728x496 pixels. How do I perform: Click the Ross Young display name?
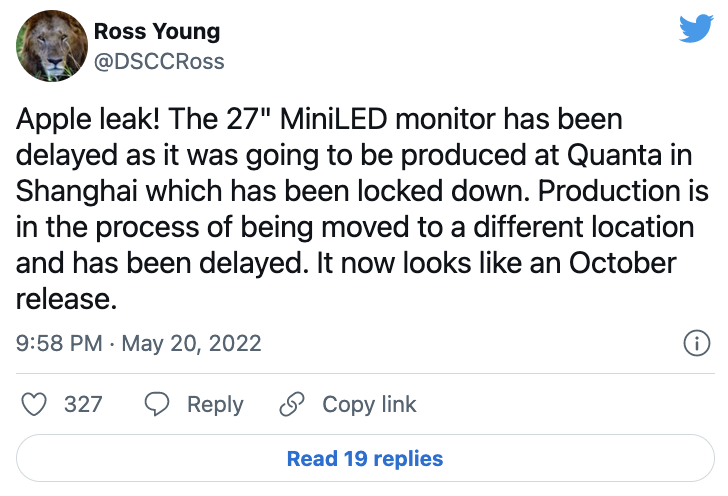tap(156, 31)
